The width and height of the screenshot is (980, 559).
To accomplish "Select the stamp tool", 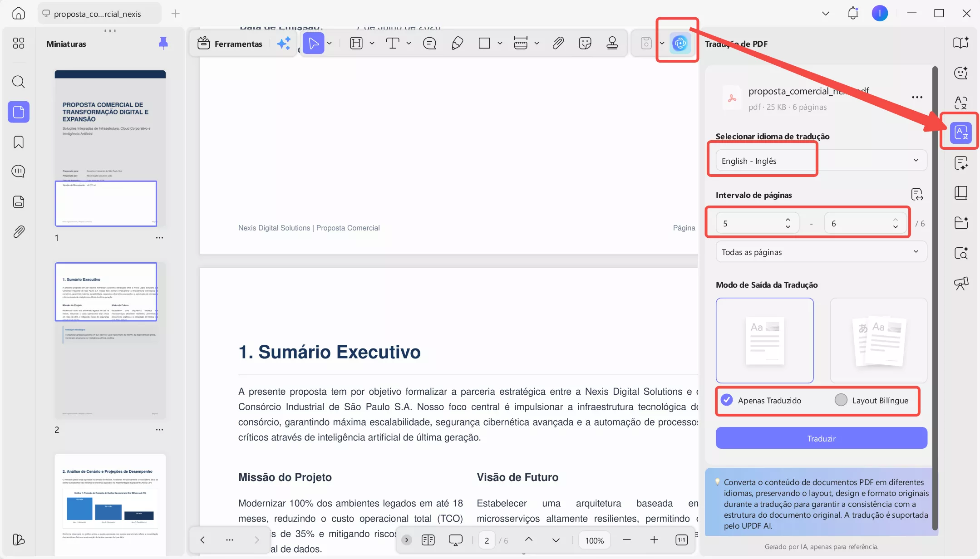I will [x=612, y=44].
